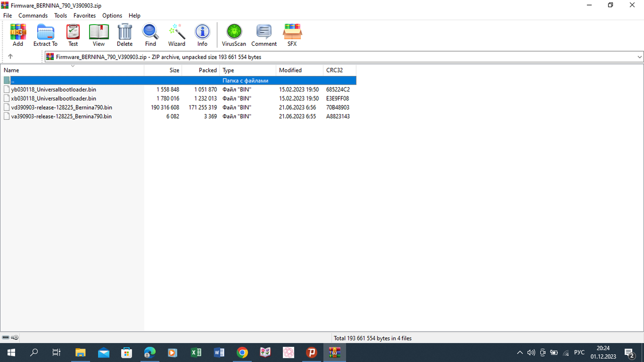Open the File menu
Screen dimensions: 644x362
coord(8,16)
